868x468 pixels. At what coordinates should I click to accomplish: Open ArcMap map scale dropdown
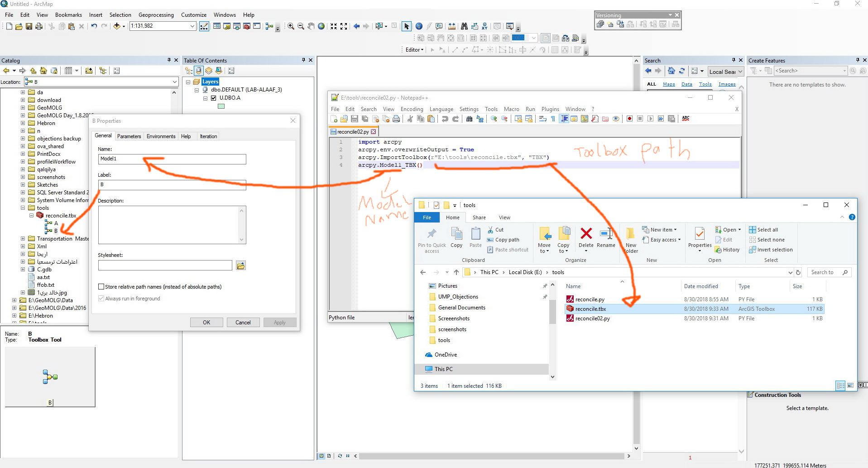click(192, 26)
